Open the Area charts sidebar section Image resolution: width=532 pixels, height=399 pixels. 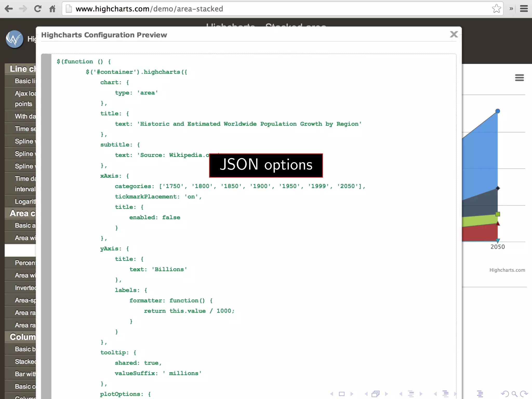(x=21, y=213)
